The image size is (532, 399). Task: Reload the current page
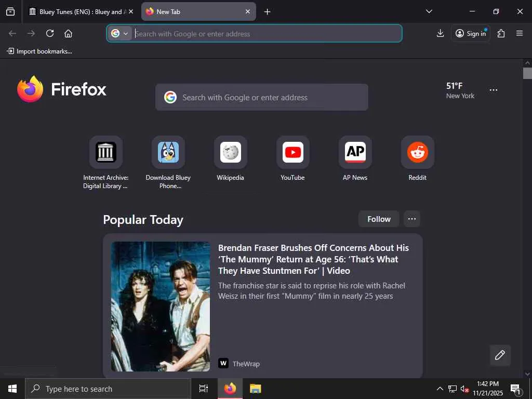50,33
